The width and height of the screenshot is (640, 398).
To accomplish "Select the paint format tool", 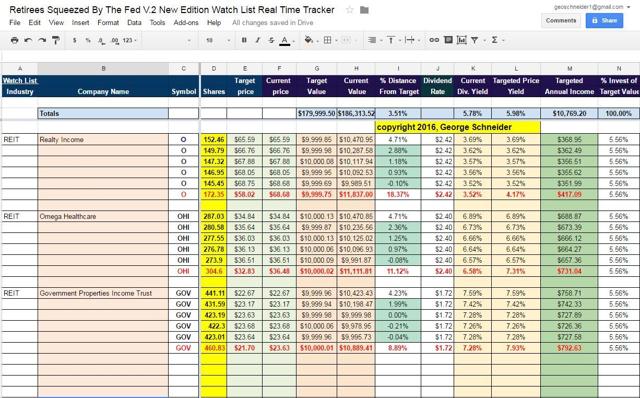I will click(56, 40).
